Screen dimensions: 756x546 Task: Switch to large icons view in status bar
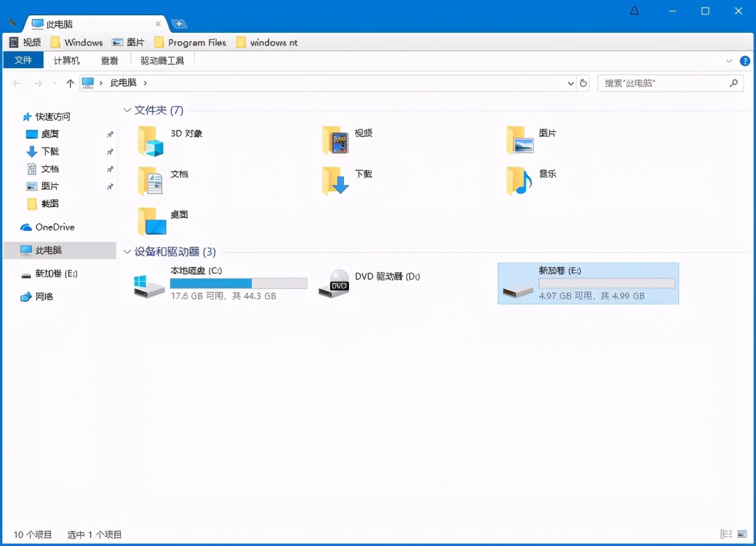pyautogui.click(x=742, y=534)
